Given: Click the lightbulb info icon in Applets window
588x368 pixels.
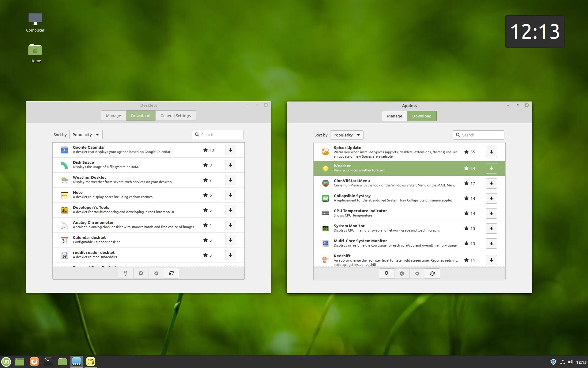Looking at the screenshot, I should tap(386, 274).
